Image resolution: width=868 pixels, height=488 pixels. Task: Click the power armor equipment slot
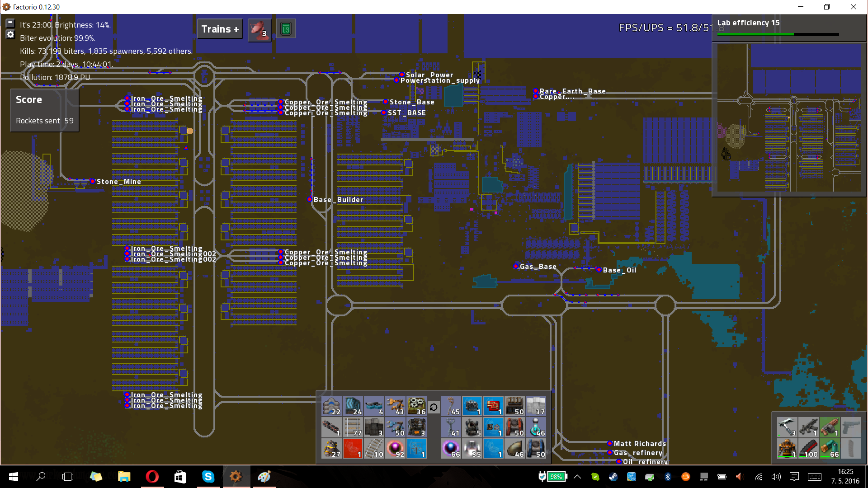(x=787, y=448)
